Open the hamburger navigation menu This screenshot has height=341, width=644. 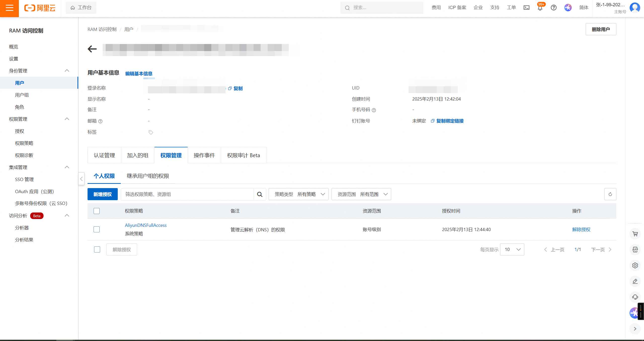tap(9, 8)
